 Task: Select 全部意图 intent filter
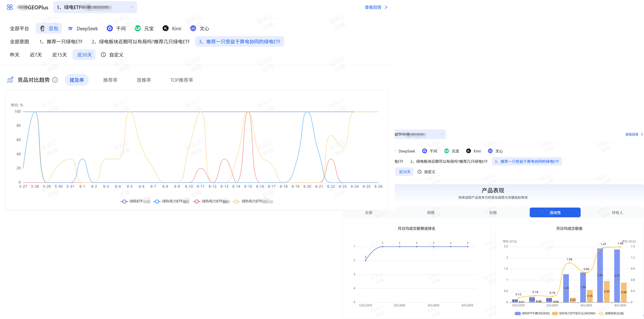19,42
